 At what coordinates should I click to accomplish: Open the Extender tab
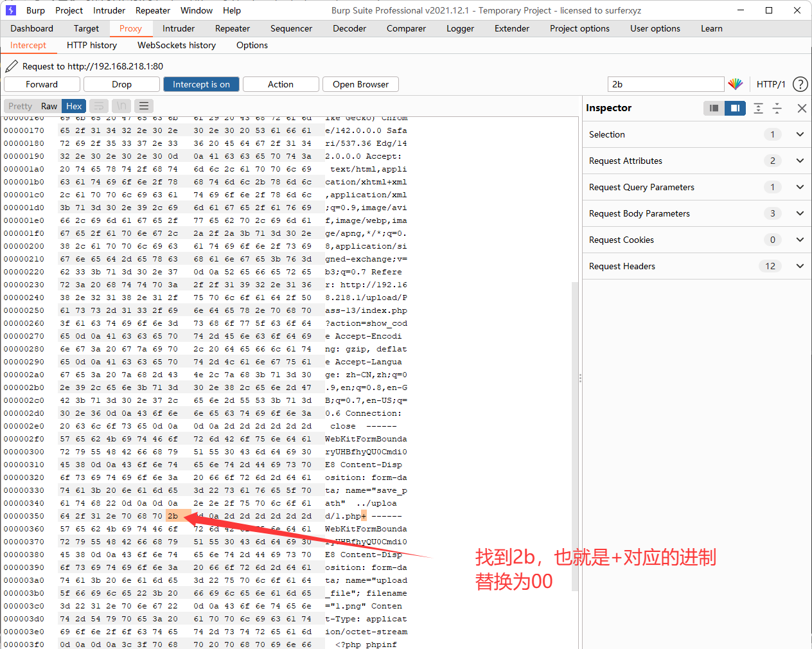pyautogui.click(x=512, y=28)
